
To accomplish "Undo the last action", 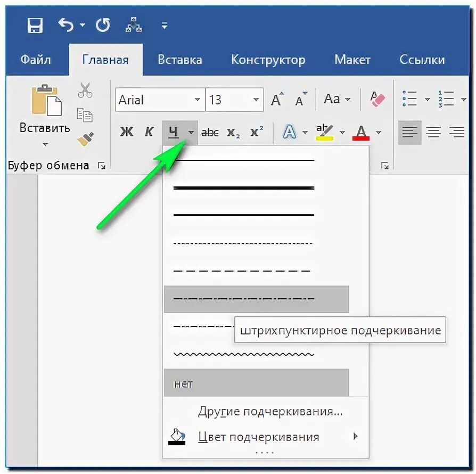I will 66,25.
